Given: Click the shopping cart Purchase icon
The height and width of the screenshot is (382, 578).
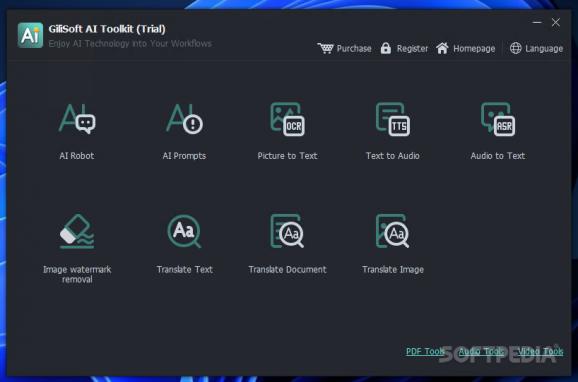Looking at the screenshot, I should pos(325,48).
